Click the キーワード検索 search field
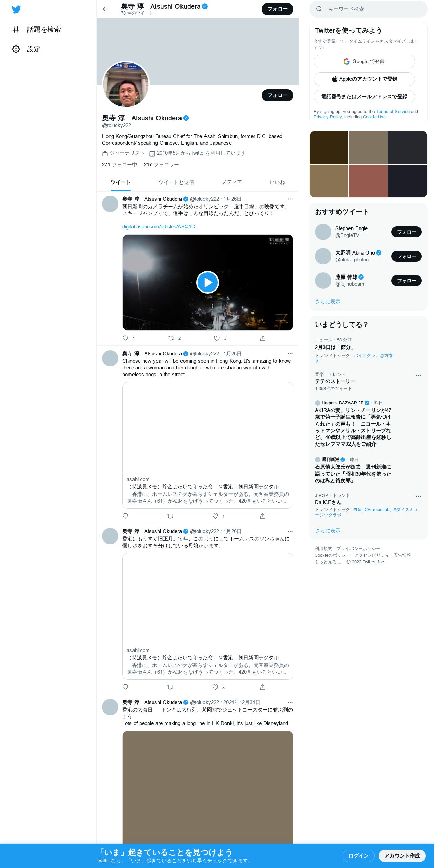This screenshot has height=868, width=434. 368,9
